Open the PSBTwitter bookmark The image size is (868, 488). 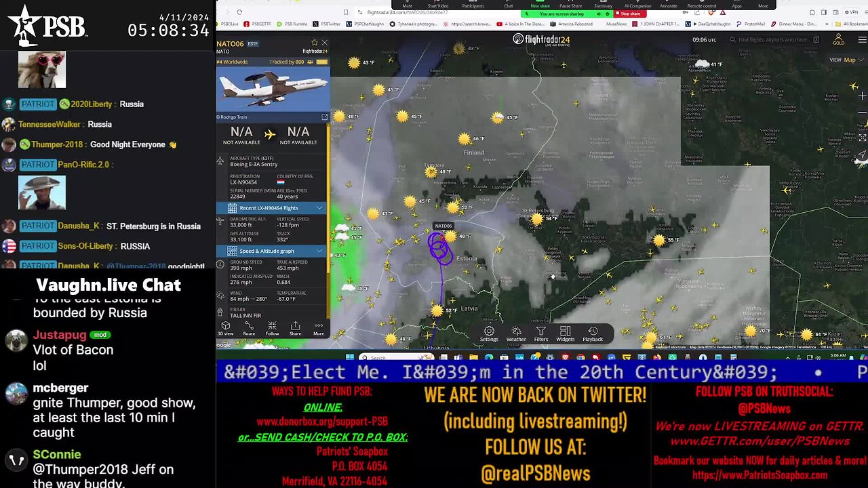click(328, 24)
